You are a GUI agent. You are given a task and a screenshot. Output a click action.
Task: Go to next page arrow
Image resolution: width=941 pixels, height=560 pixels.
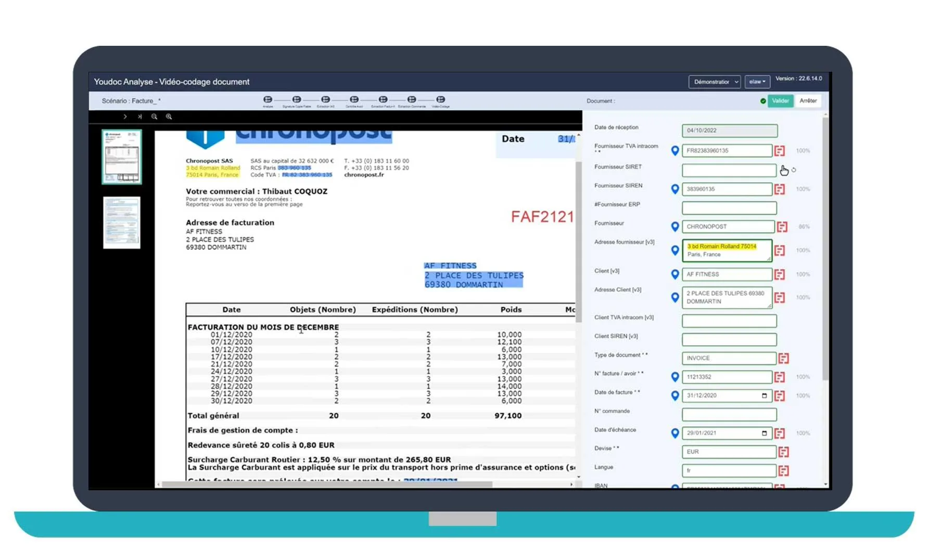[x=125, y=117]
